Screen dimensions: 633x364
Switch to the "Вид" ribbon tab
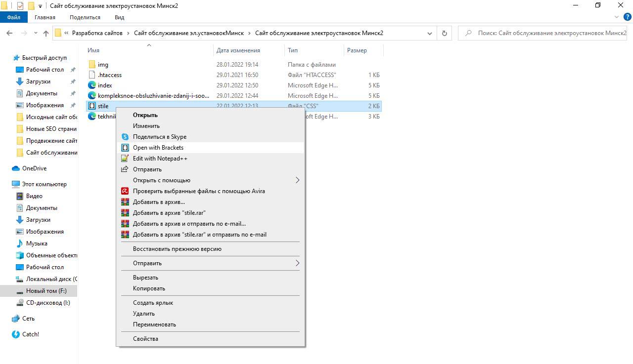[119, 17]
